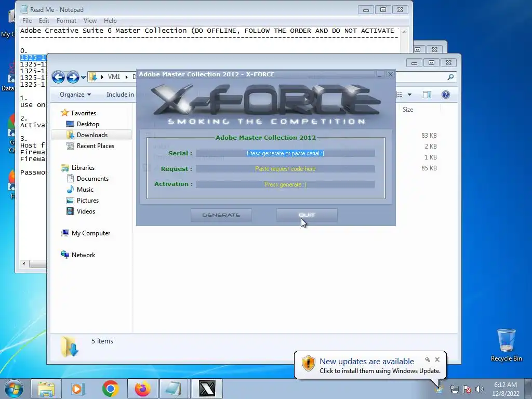Click the Explorer search magnifier icon
The height and width of the screenshot is (399, 532).
coord(450,77)
